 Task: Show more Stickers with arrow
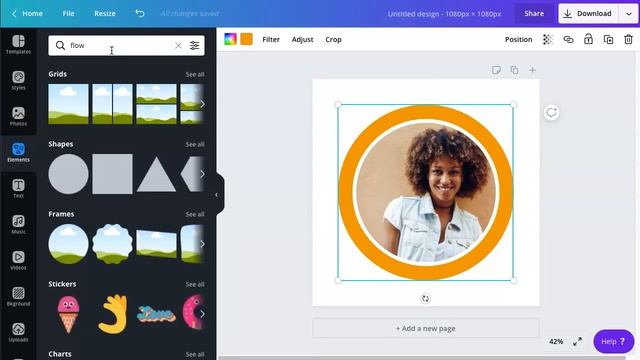(x=202, y=314)
